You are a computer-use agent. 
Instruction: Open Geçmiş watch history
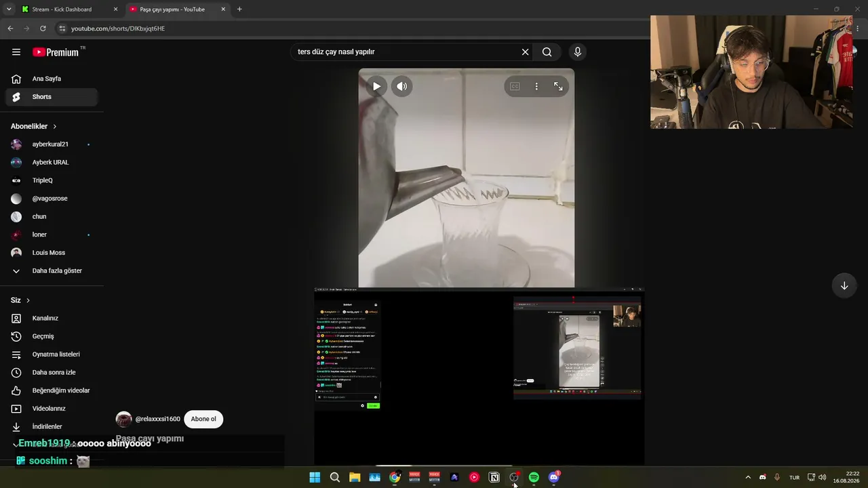pyautogui.click(x=52, y=336)
